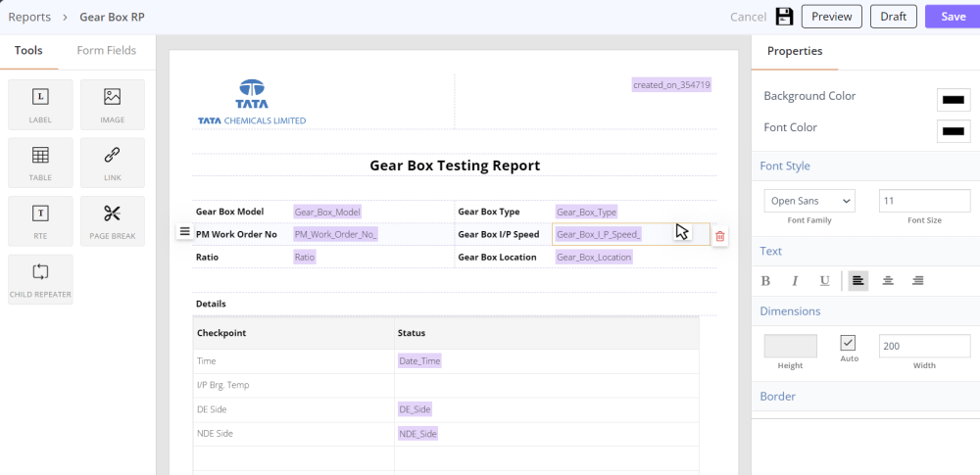Click Cancel in the header
The image size is (980, 475).
tap(748, 17)
